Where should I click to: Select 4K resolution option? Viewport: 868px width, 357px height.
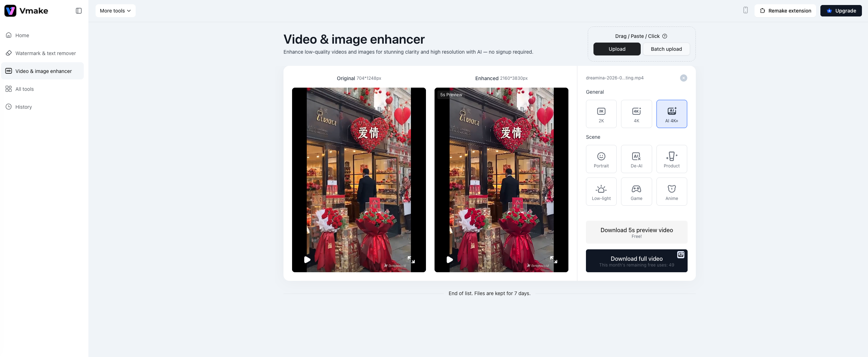[x=636, y=114]
